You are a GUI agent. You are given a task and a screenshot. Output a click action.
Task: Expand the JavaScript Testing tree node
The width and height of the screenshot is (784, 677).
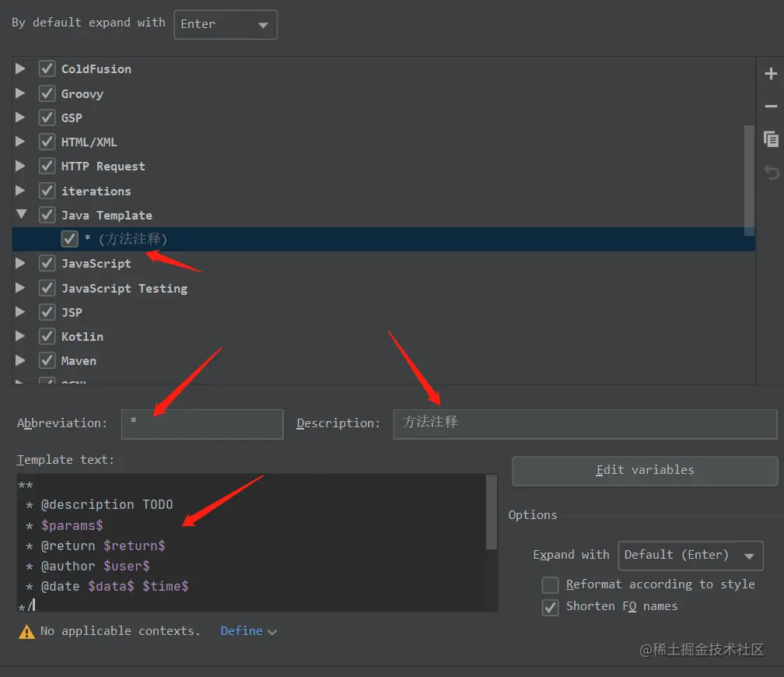20,288
